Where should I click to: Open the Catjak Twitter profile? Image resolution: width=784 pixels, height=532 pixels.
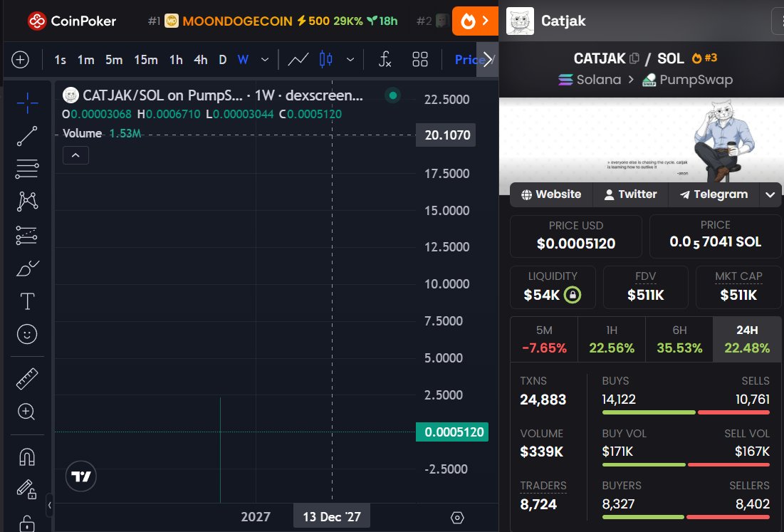tap(630, 194)
